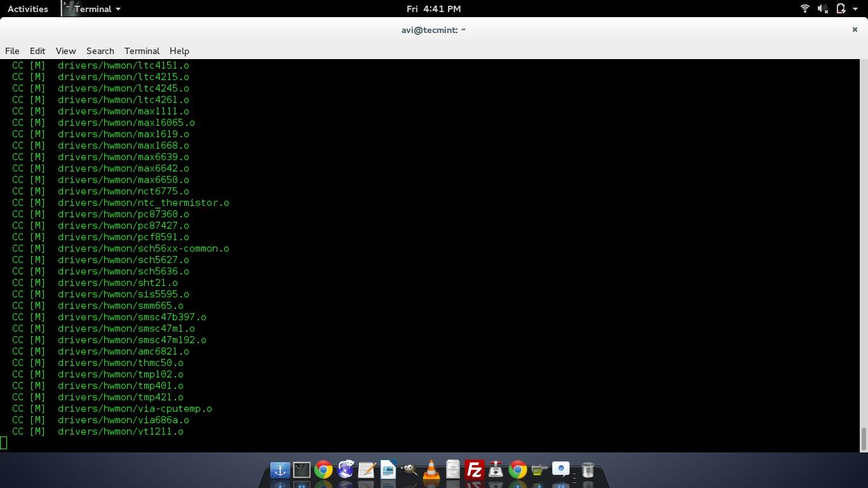Open the chat bubble messaging dock icon

[560, 470]
